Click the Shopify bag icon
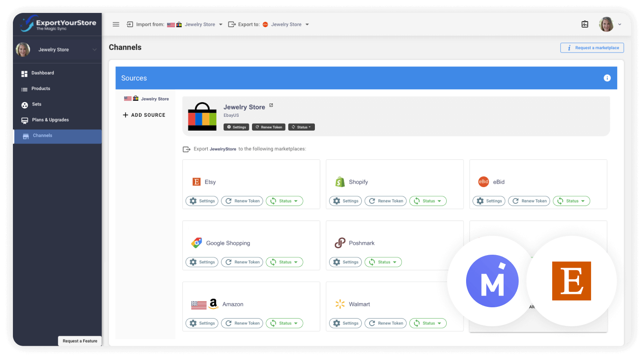This screenshot has width=644, height=359. [340, 182]
